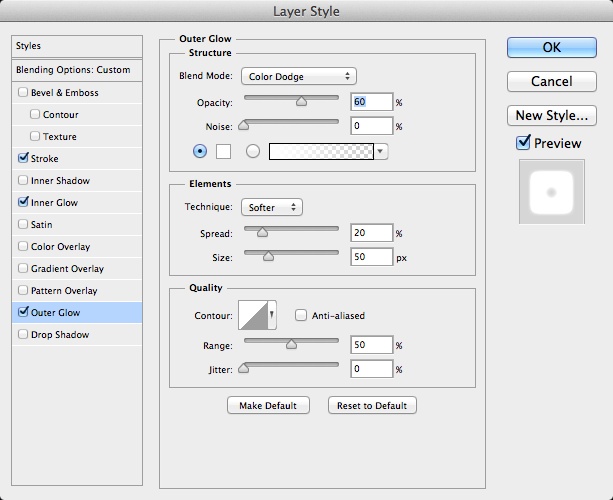This screenshot has width=613, height=500.
Task: Click the gradient preview bar
Action: [320, 152]
